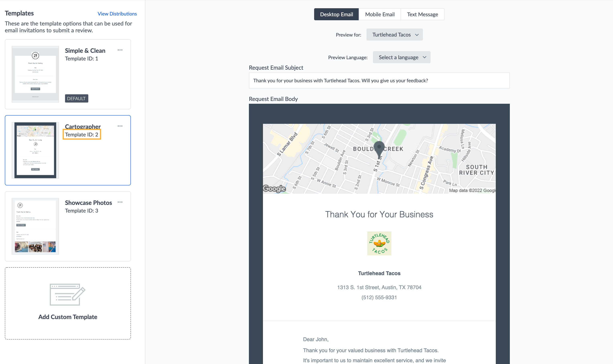Switch to Text Message tab

(x=422, y=14)
